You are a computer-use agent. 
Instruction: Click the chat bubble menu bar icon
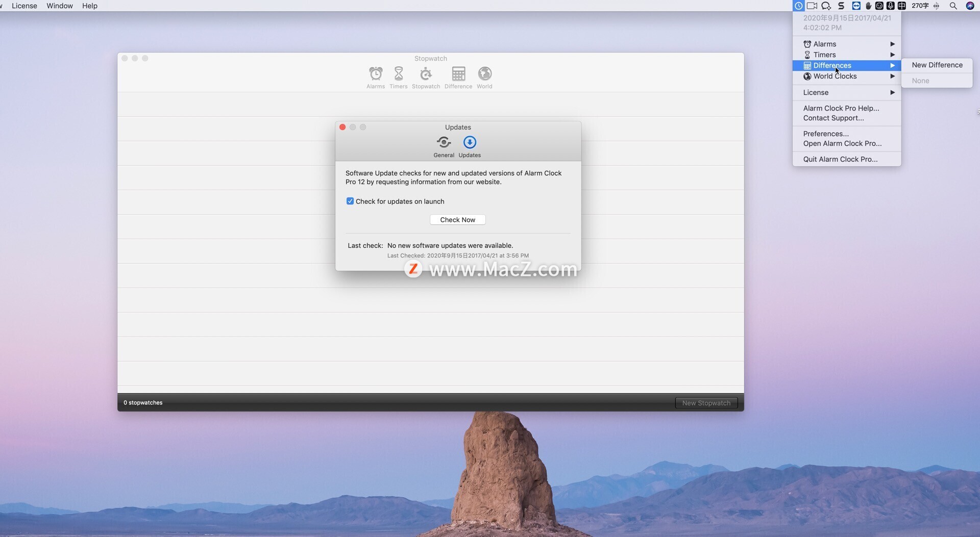[826, 6]
